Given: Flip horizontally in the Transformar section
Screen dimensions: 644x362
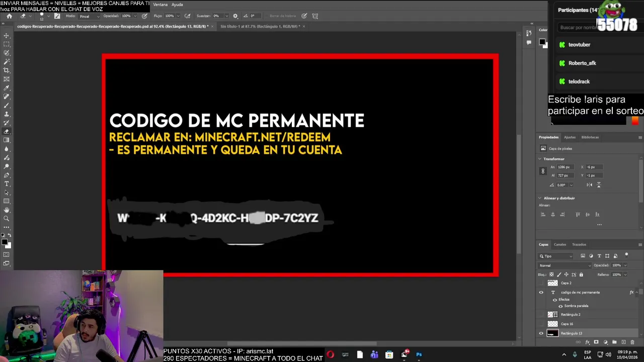Looking at the screenshot, I should [x=590, y=185].
